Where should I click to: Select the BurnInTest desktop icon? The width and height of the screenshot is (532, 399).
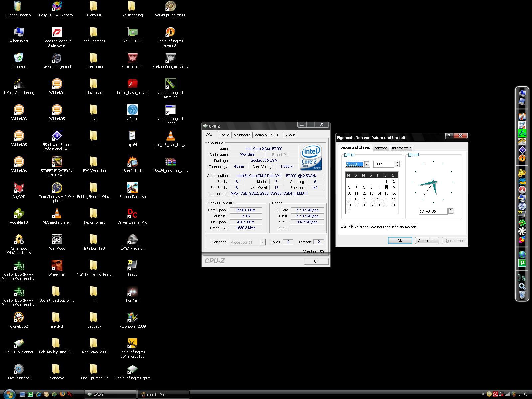click(x=132, y=164)
